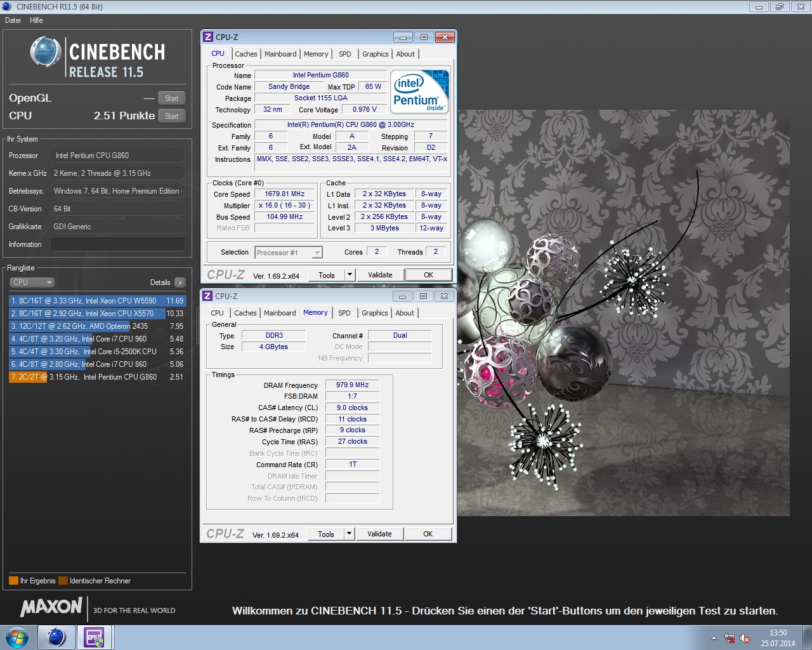Start the OpenGL benchmark test
The width and height of the screenshot is (812, 650).
171,98
